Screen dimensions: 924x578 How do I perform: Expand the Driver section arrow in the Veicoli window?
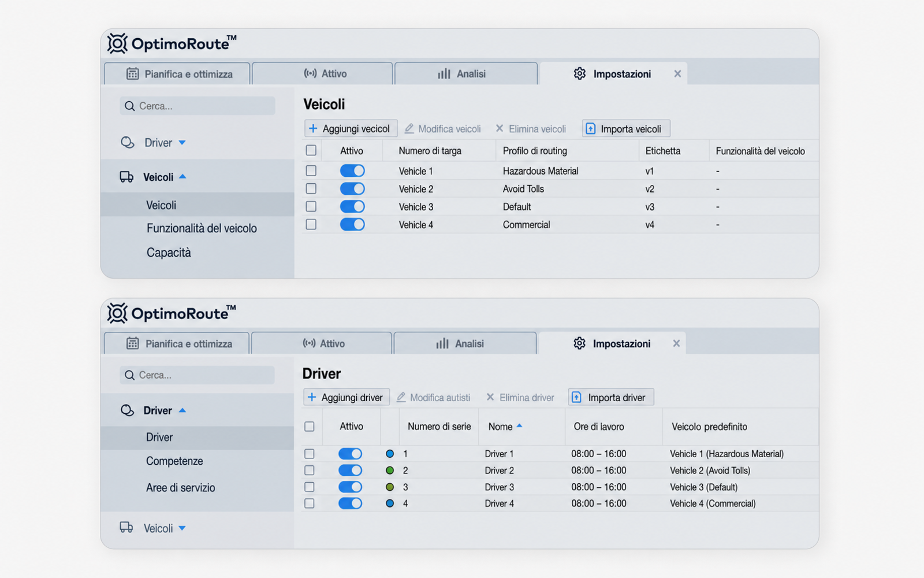[182, 142]
